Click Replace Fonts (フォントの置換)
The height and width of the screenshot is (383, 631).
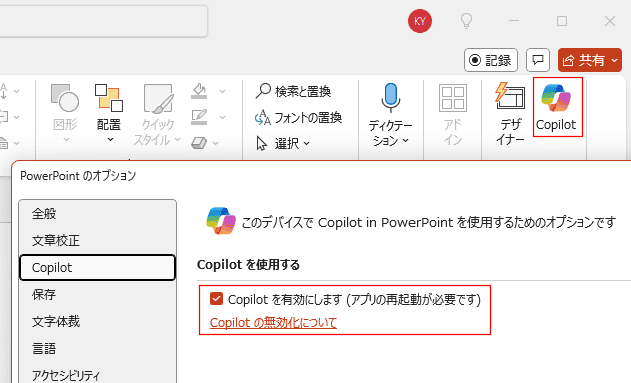pos(298,117)
